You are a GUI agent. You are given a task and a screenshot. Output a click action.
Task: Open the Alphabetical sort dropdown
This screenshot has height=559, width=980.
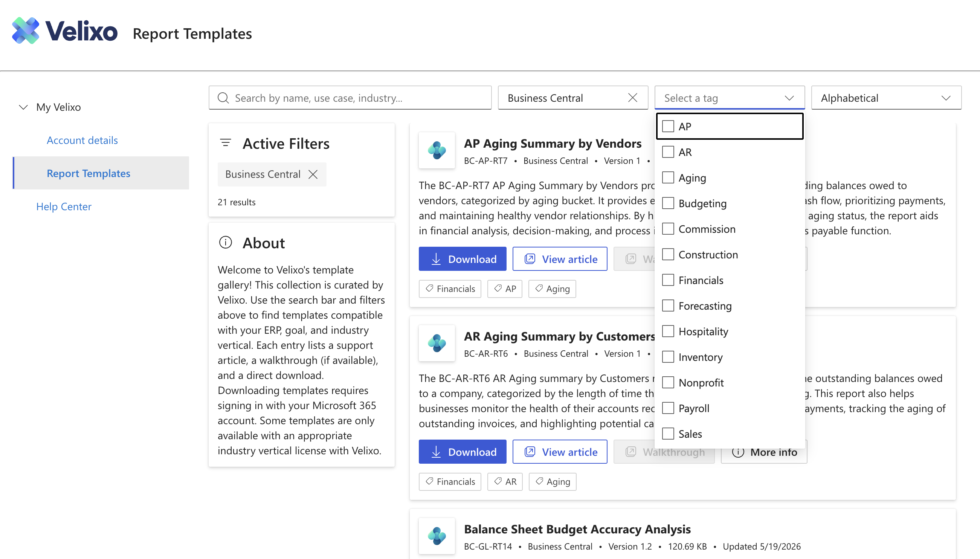pos(886,98)
